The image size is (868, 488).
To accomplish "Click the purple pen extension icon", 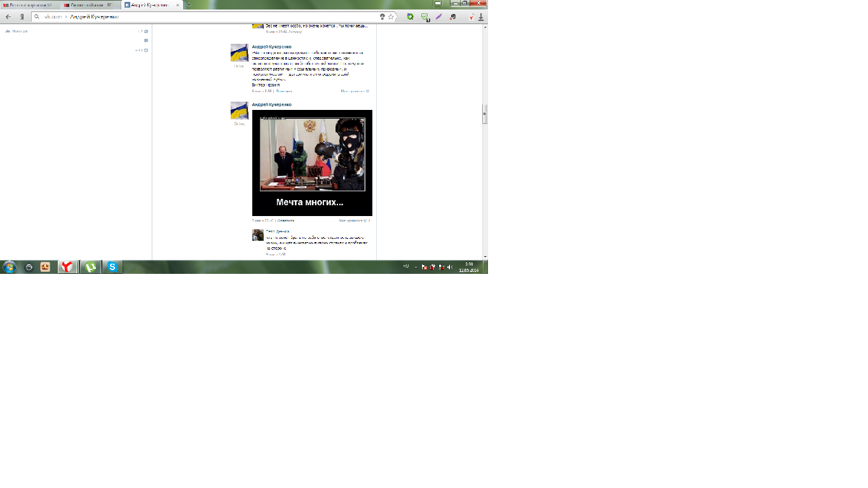I will click(x=438, y=17).
